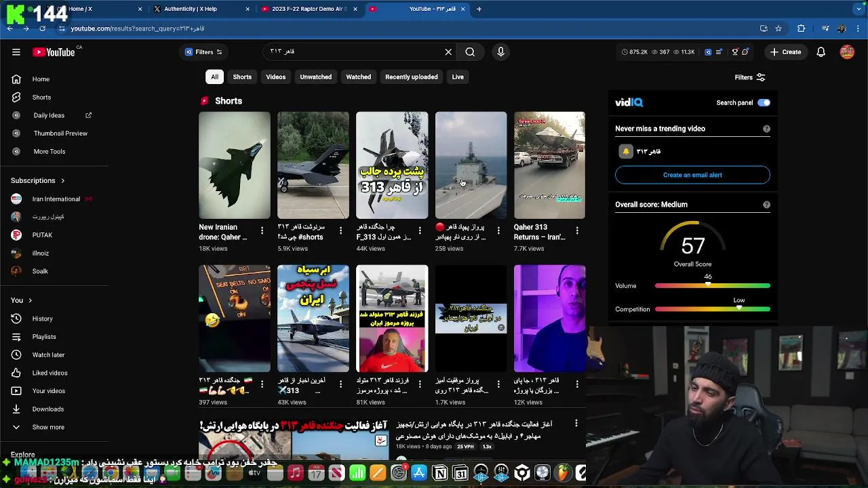Select the Watched filter chip
868x488 pixels.
click(x=359, y=77)
